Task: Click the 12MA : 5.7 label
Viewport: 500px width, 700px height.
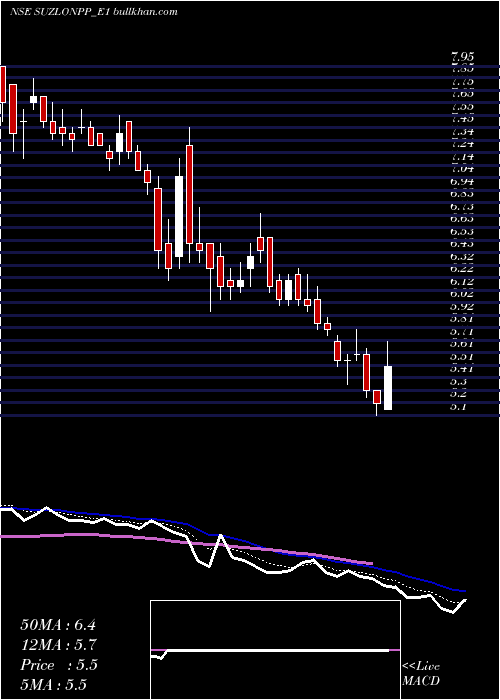Action: pyautogui.click(x=58, y=645)
